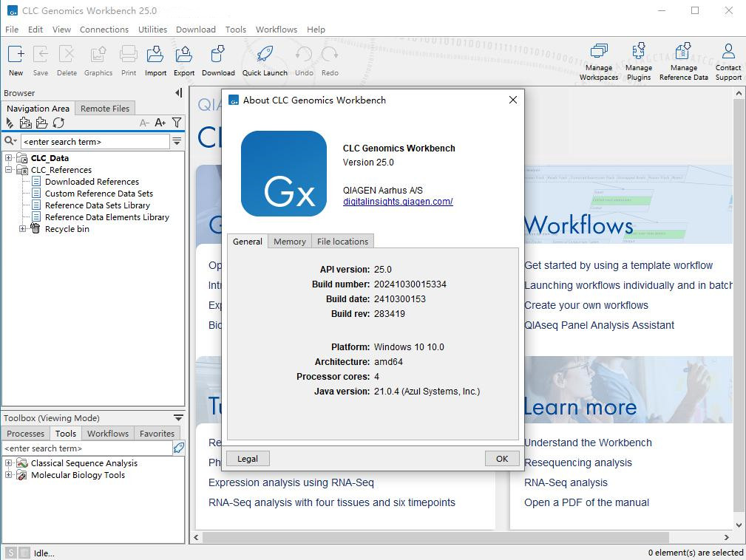
Task: Open QIAseq Panel Analysis Assistant link
Action: [x=599, y=325]
